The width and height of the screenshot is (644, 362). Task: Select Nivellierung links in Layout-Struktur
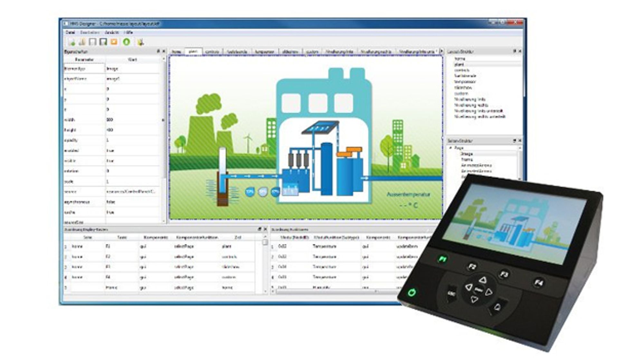470,99
